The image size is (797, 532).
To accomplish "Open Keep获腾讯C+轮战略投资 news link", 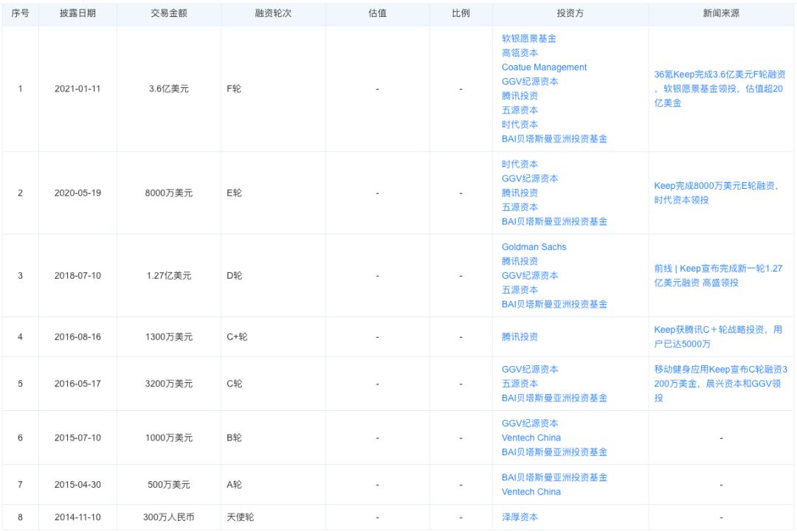I will (x=718, y=337).
